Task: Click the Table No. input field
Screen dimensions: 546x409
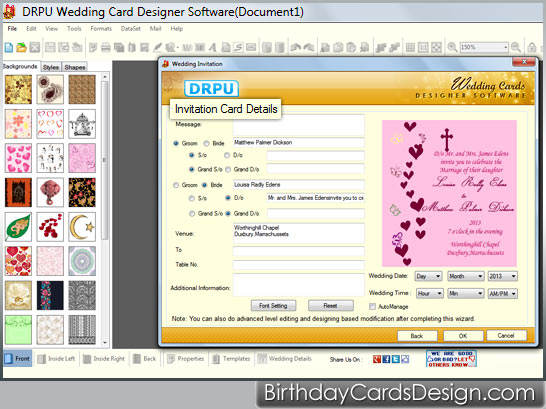Action: (x=299, y=265)
